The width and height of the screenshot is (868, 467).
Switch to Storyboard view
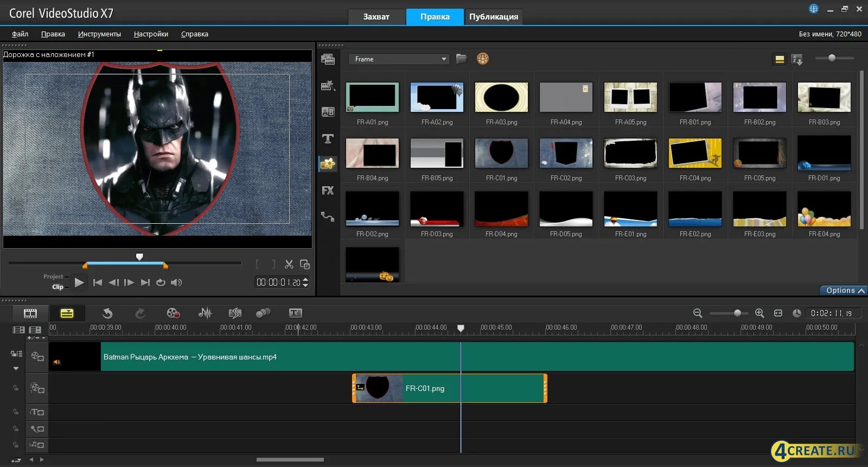[30, 313]
